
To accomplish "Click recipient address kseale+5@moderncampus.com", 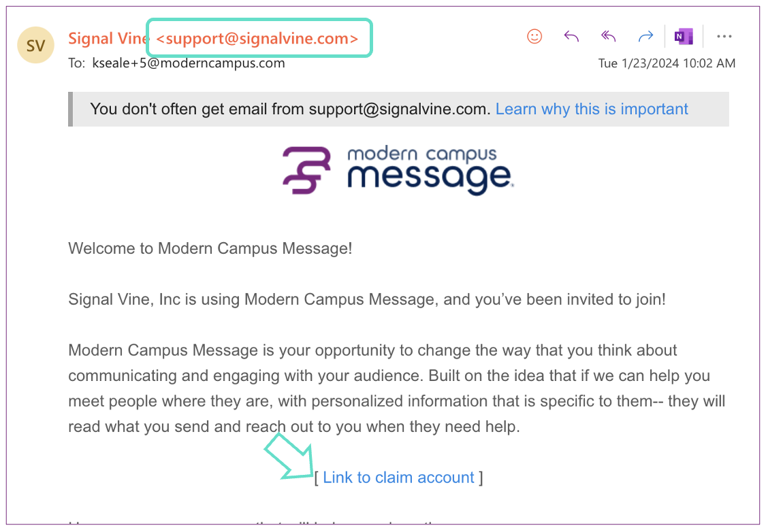I will tap(188, 63).
